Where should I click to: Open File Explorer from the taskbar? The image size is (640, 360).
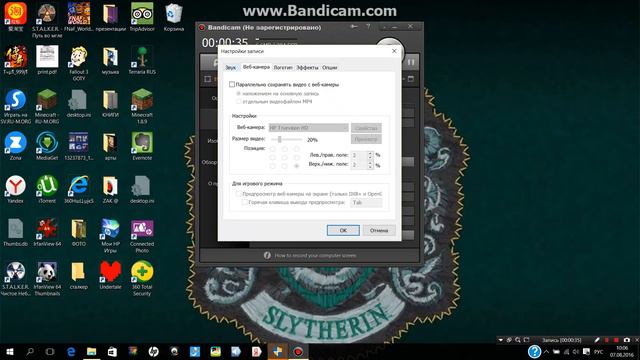pyautogui.click(x=91, y=351)
